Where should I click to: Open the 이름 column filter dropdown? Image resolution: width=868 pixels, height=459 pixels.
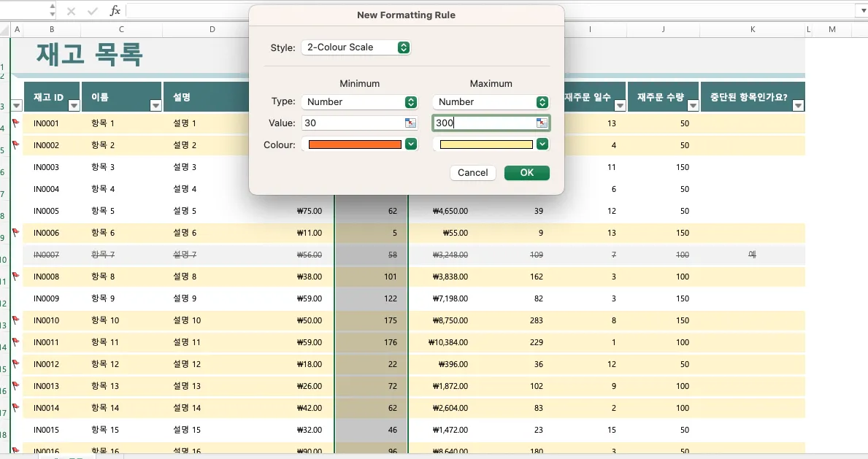coord(155,105)
